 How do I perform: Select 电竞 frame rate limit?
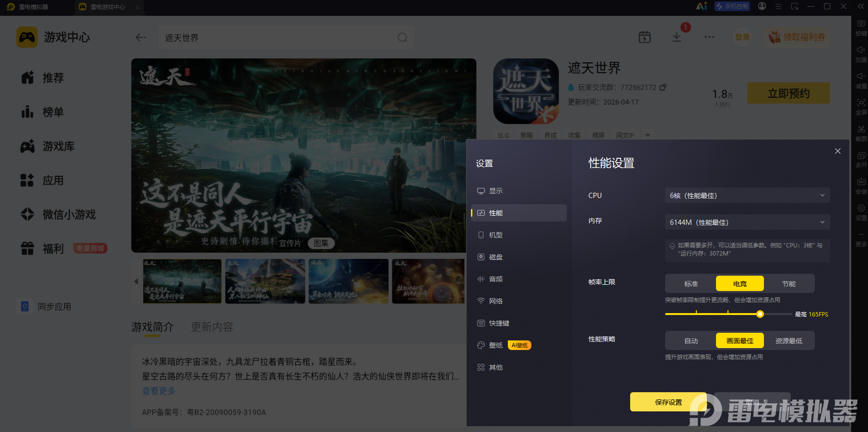point(740,283)
